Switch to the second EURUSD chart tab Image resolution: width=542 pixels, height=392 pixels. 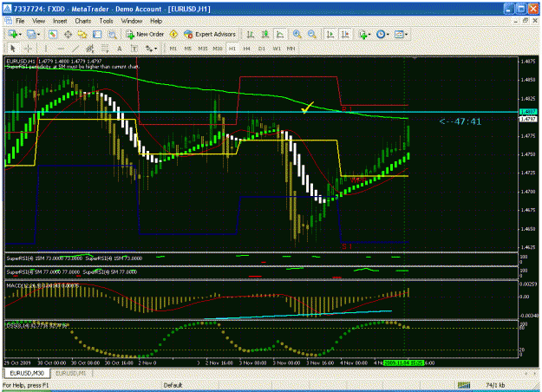pyautogui.click(x=71, y=373)
